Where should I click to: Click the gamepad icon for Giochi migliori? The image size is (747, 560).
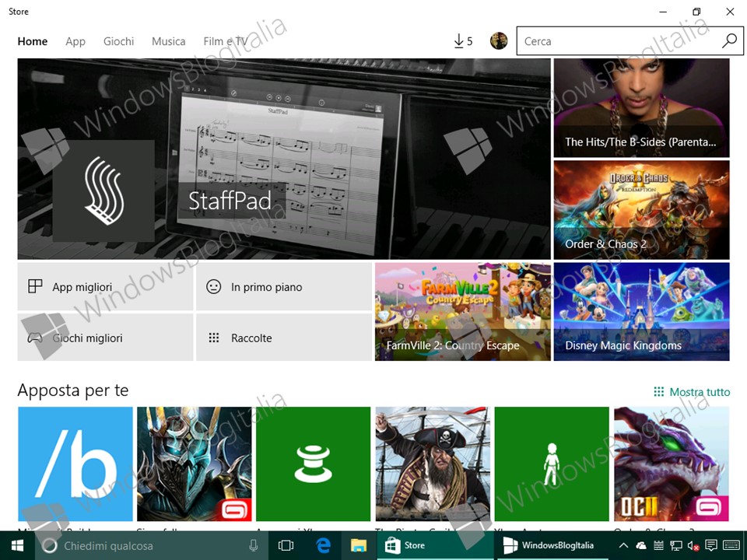tap(35, 338)
